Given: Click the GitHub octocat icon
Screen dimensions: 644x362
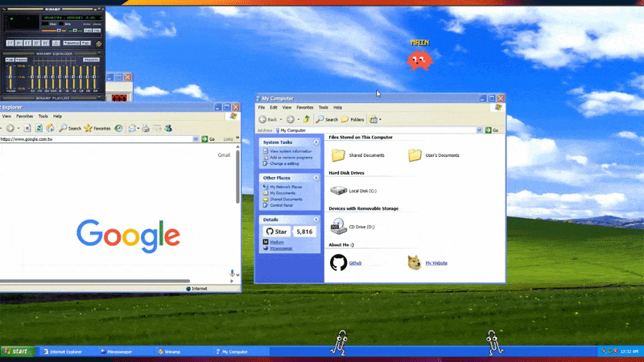Looking at the screenshot, I should click(338, 263).
